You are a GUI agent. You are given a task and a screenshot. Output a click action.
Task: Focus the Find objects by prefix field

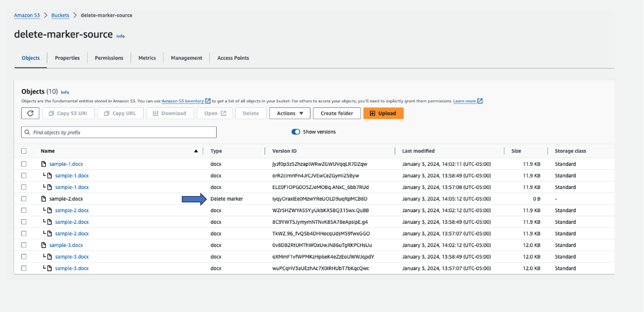119,132
